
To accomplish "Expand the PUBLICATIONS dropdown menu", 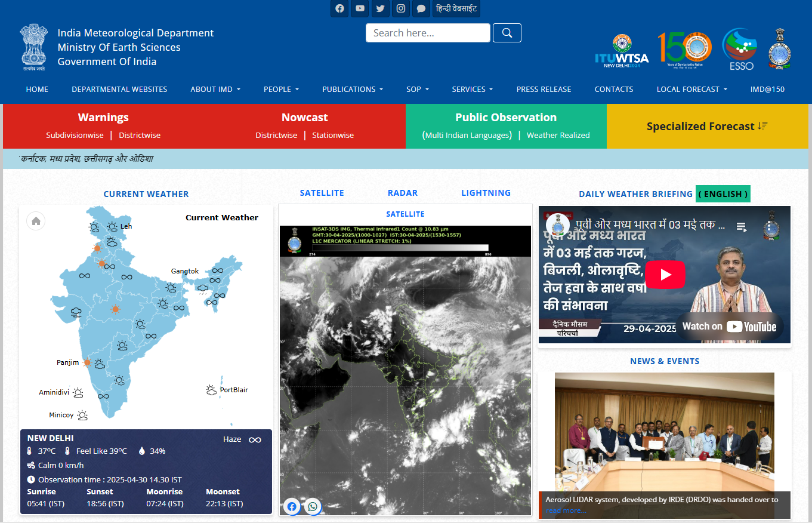I will click(353, 89).
